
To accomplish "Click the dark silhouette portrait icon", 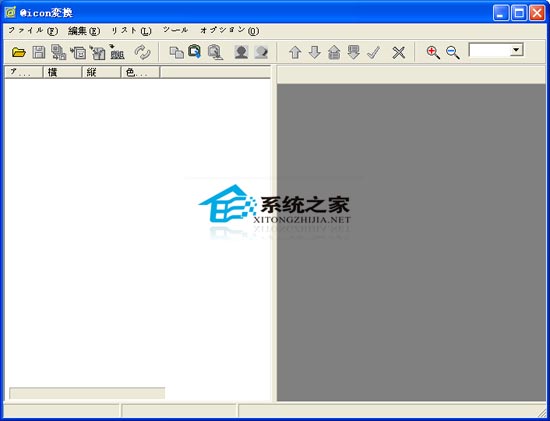I will [241, 53].
